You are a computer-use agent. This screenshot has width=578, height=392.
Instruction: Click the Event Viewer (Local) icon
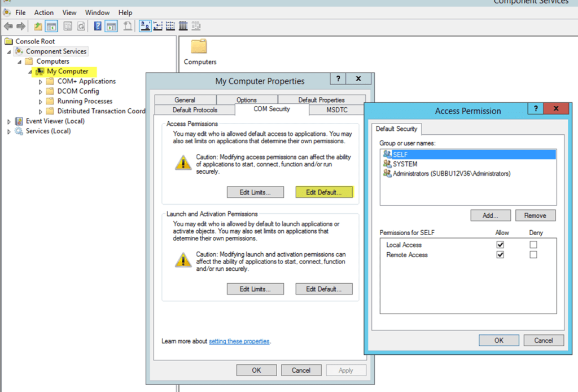[19, 121]
